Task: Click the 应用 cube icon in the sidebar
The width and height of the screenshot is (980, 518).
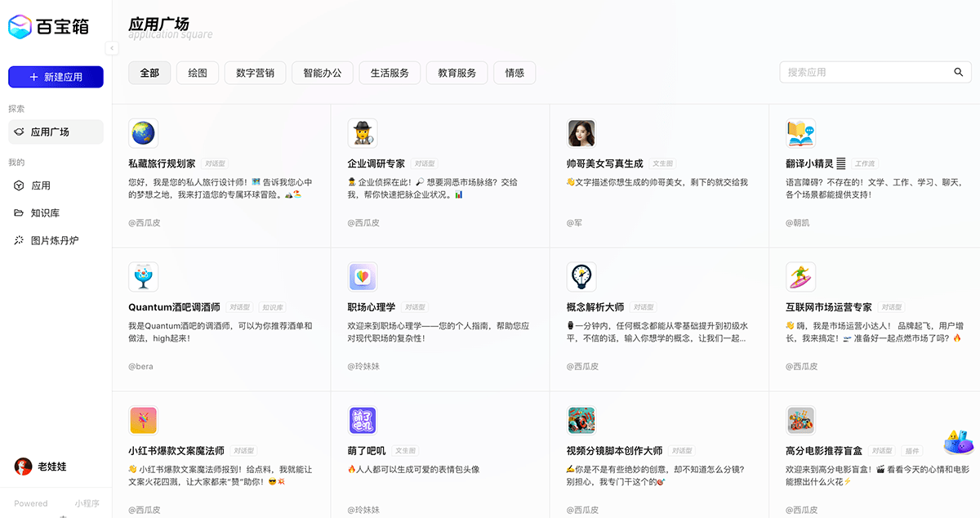Action: 19,185
